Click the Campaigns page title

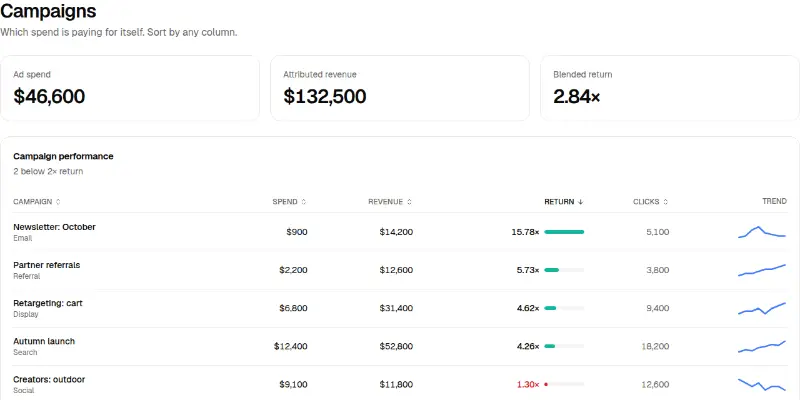coord(48,10)
